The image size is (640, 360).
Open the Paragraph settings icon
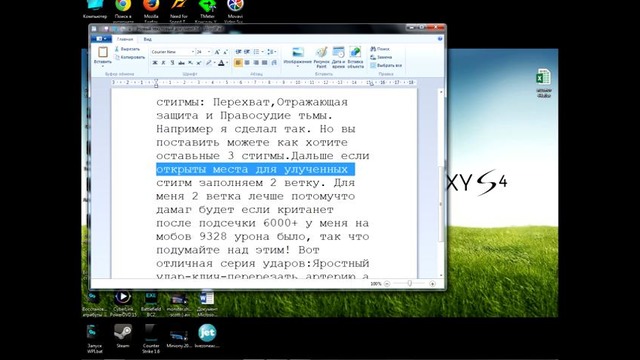click(274, 63)
